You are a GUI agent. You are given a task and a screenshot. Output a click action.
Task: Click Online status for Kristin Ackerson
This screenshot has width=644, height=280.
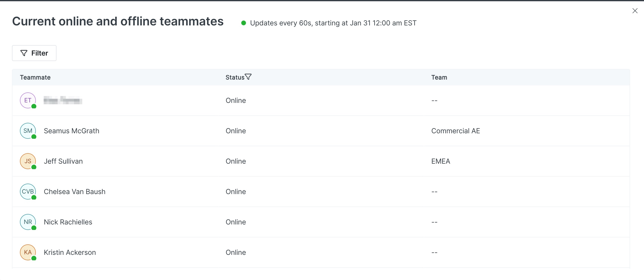pos(236,253)
